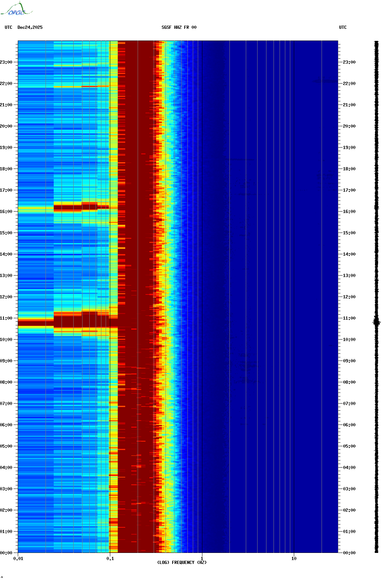Click the 1 Hz frequency axis tick label
The width and height of the screenshot is (392, 581).
click(x=202, y=559)
